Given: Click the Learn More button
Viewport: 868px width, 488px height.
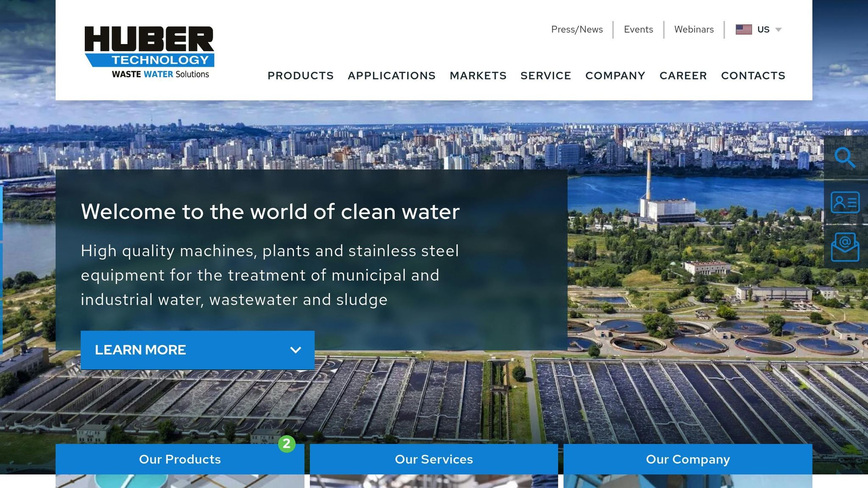Looking at the screenshot, I should (x=198, y=350).
